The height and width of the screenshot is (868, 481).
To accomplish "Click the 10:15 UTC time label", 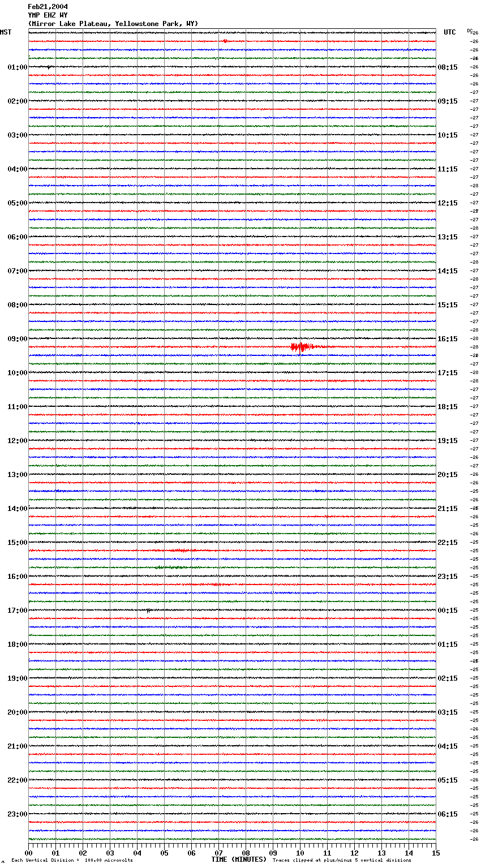I will 448,135.
